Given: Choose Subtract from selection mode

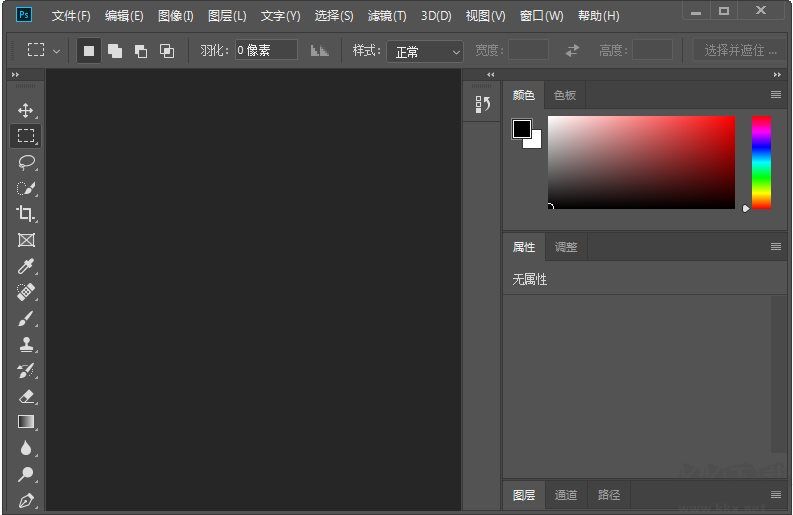Looking at the screenshot, I should pos(141,51).
